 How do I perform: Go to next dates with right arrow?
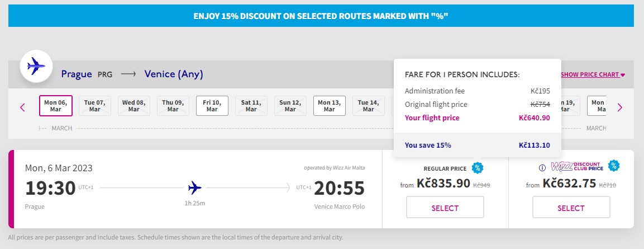(620, 107)
